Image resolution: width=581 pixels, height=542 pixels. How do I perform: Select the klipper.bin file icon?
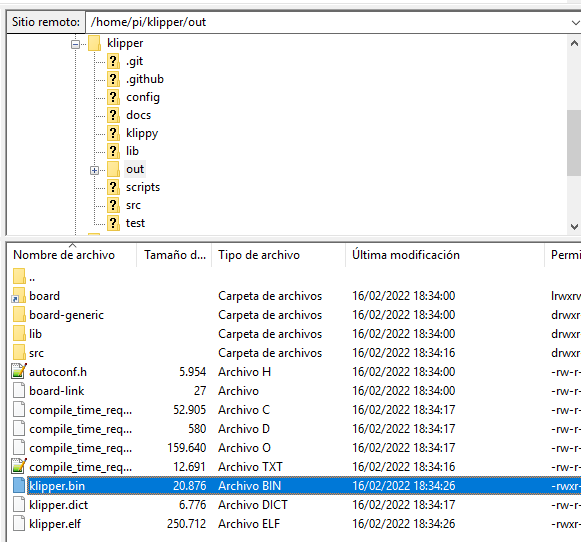click(19, 486)
